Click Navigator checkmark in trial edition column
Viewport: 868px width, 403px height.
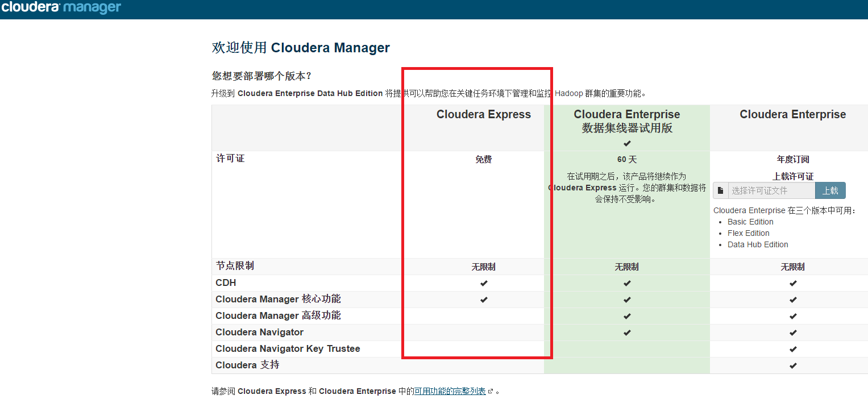627,333
